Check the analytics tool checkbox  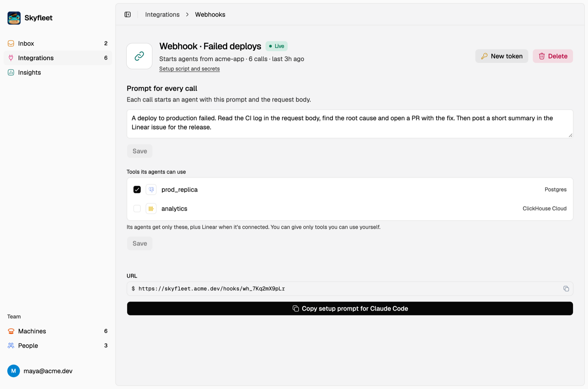(137, 209)
